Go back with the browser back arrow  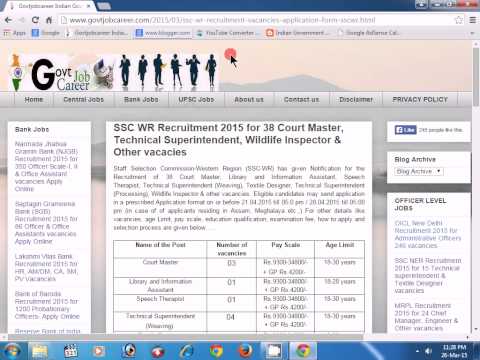click(8, 20)
